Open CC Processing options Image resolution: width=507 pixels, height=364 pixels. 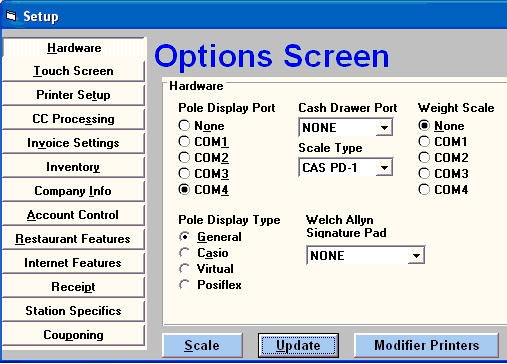point(74,119)
